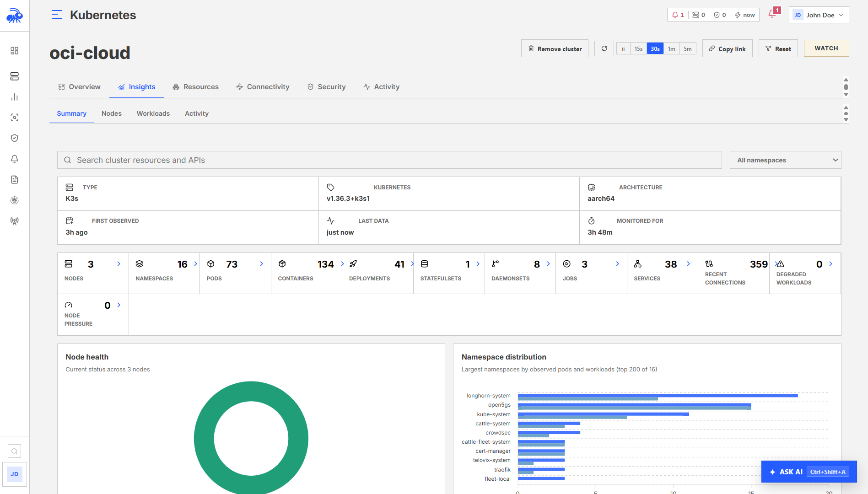
Task: Click the shield count 0 indicator
Action: point(720,15)
